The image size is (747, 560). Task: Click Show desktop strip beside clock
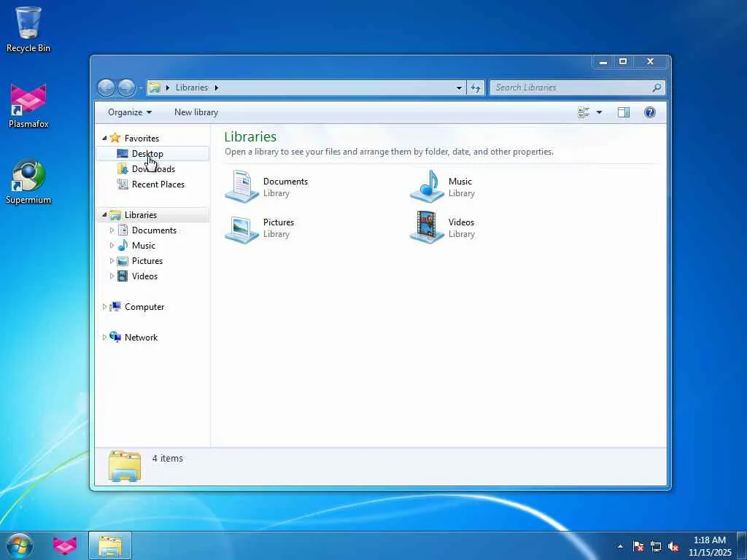click(x=742, y=545)
